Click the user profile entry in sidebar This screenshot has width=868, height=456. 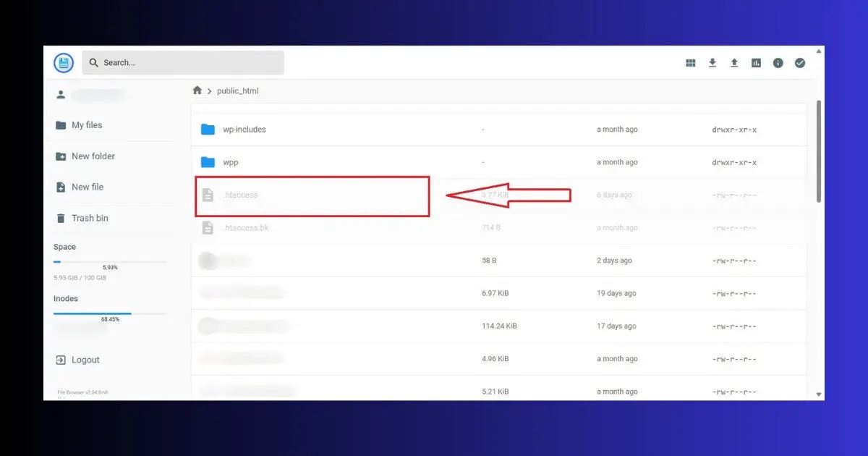pos(87,94)
